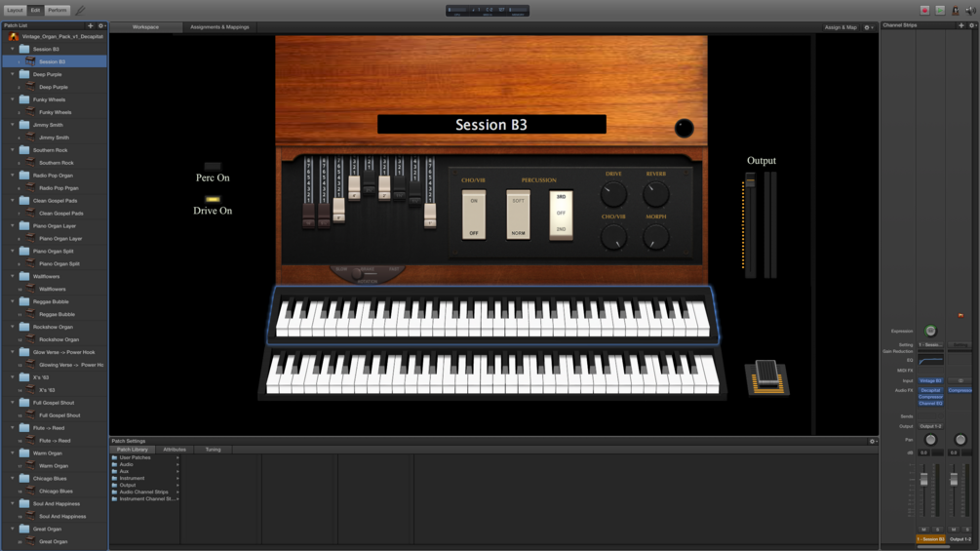This screenshot has height=551, width=980.
Task: Click the Pan knob on Output 1-2 strip
Action: (960, 440)
